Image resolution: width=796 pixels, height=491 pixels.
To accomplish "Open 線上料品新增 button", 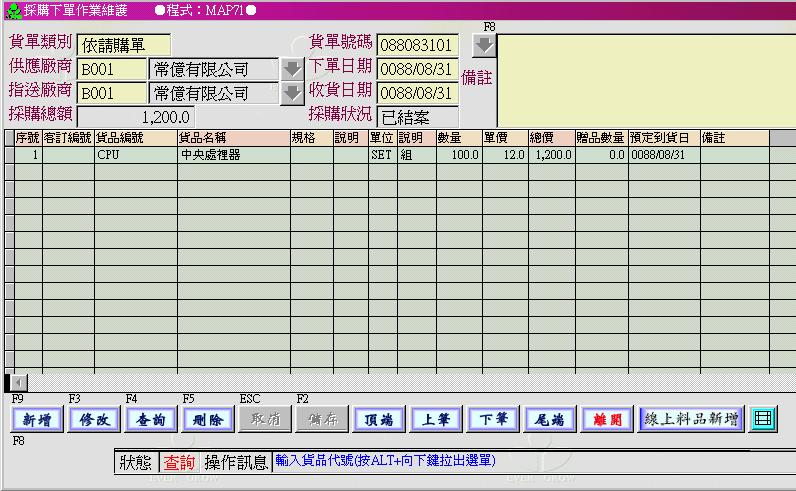I will point(691,419).
